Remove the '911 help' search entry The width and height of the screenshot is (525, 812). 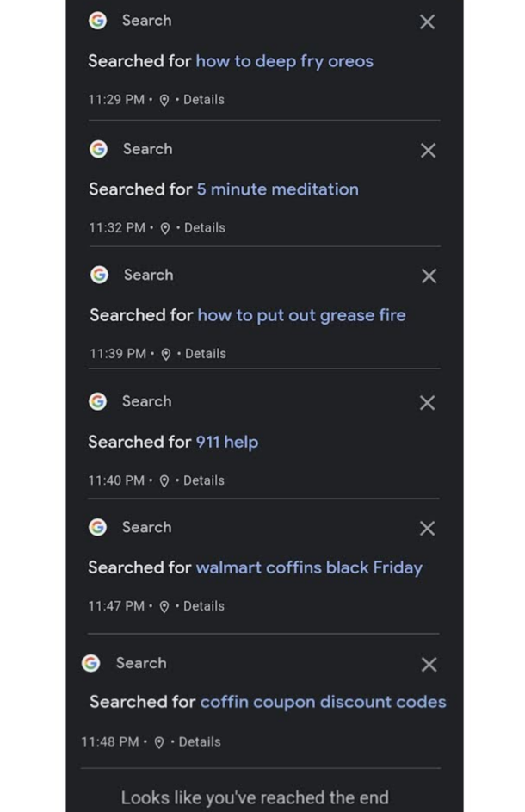click(427, 402)
